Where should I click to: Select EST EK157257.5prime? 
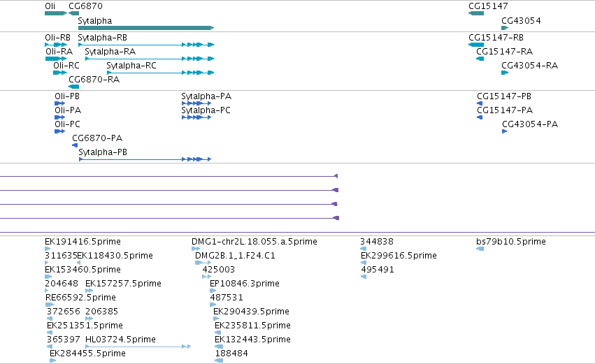tap(89, 291)
